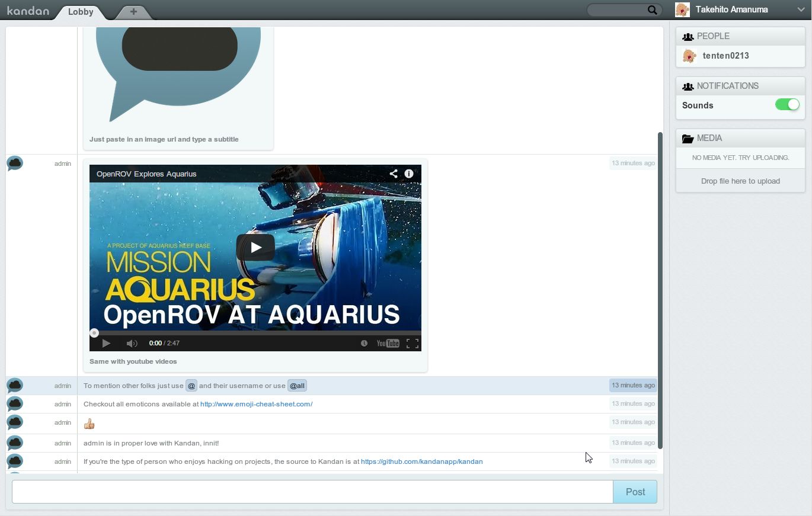Click the YouTube logo in the player
The width and height of the screenshot is (812, 516).
click(388, 344)
